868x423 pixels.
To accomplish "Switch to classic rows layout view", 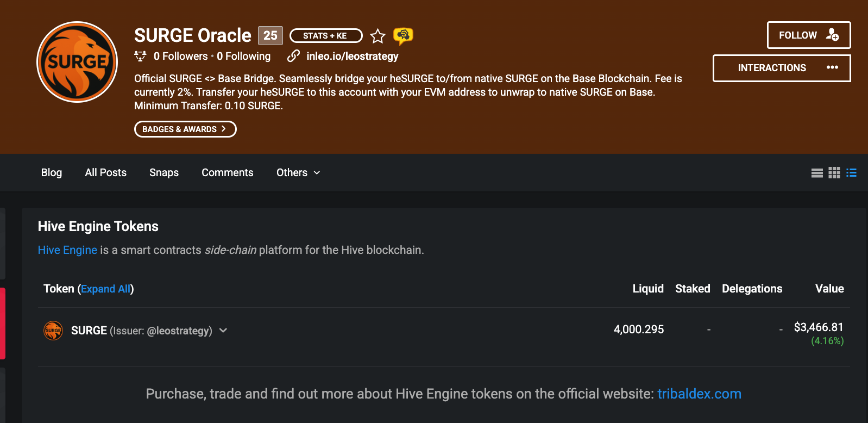I will pyautogui.click(x=817, y=173).
